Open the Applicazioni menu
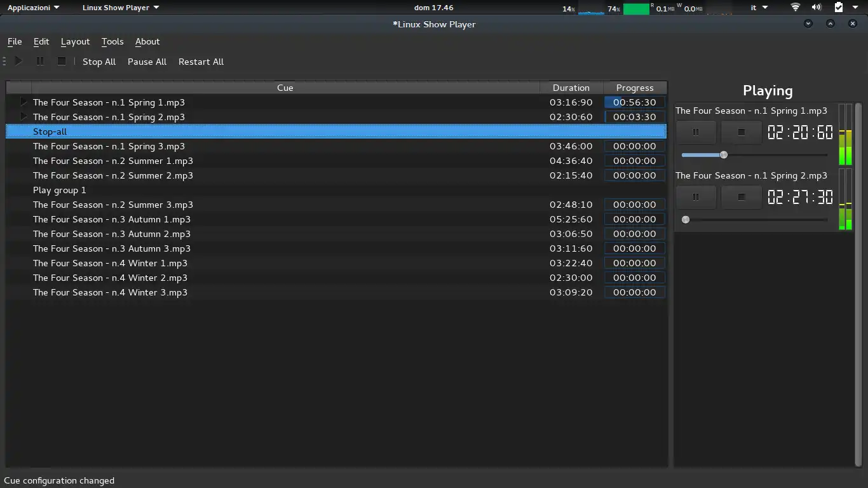The image size is (868, 488). click(x=34, y=8)
